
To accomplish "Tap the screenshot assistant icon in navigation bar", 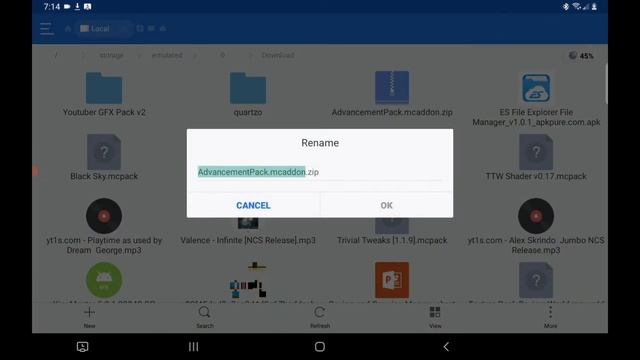I will pyautogui.click(x=82, y=347).
